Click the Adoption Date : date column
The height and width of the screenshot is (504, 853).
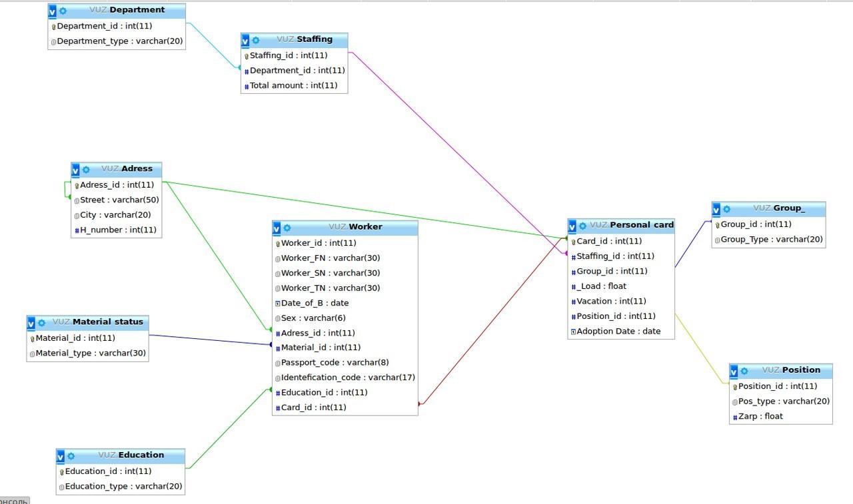[x=621, y=332]
